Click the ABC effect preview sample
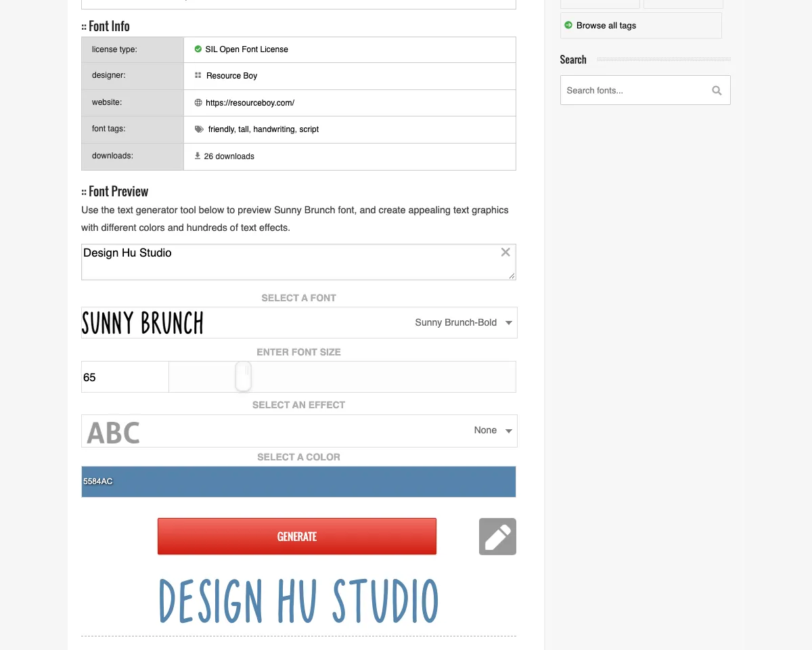 (113, 433)
